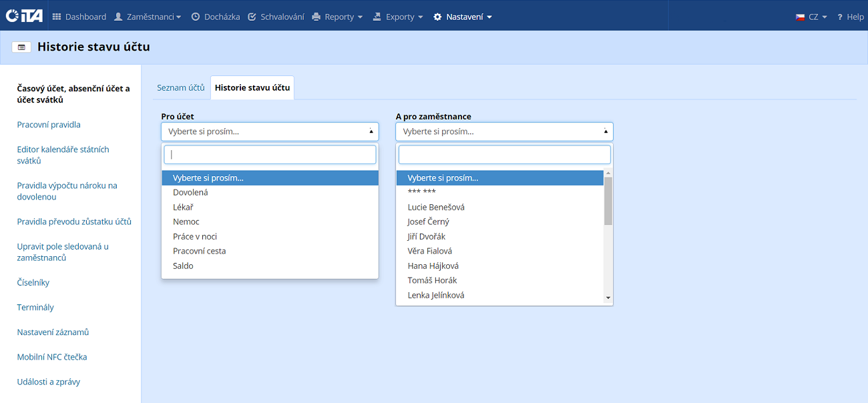This screenshot has width=868, height=403.
Task: Select Dovolená from account list
Action: (x=190, y=192)
